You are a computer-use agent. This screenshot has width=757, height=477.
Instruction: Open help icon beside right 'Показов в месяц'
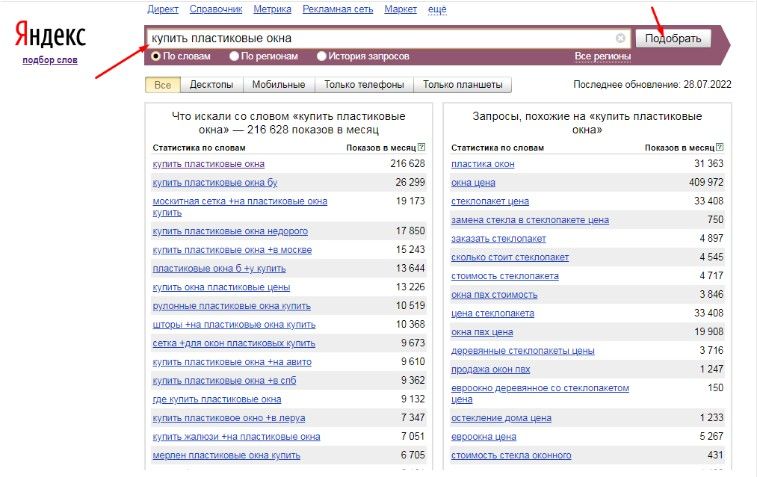720,147
